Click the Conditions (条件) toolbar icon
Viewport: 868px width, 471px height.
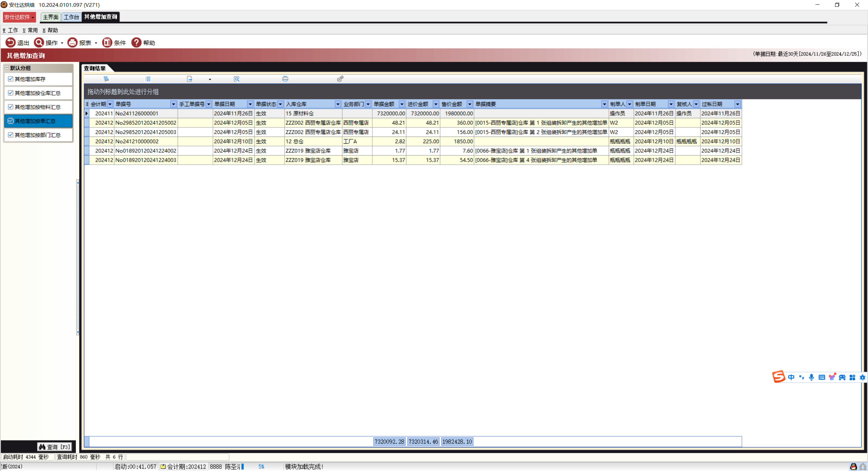click(x=107, y=42)
